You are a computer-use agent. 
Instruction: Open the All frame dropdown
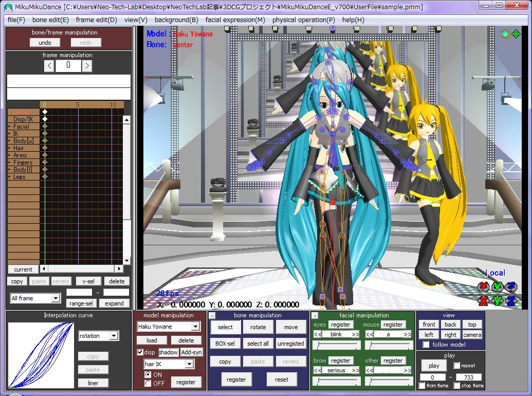[x=56, y=298]
